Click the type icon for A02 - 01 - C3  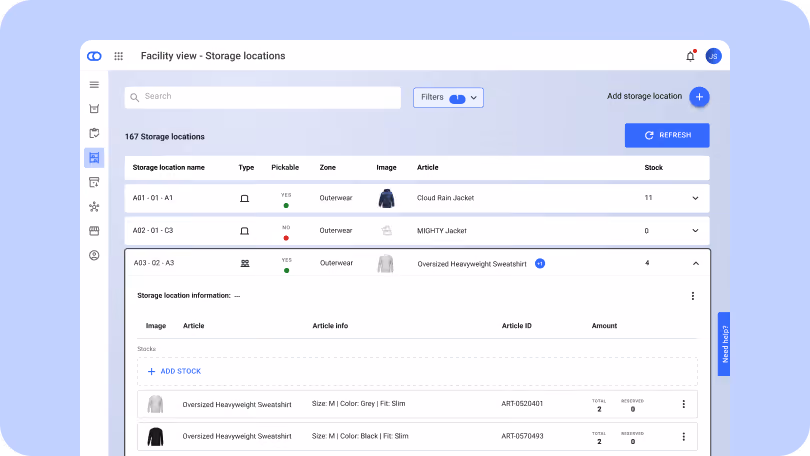point(244,231)
